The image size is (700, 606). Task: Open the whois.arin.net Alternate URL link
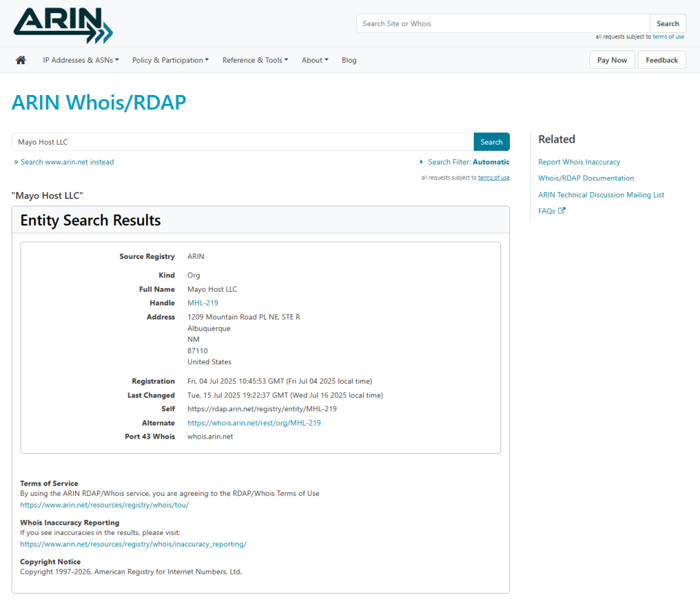point(254,423)
